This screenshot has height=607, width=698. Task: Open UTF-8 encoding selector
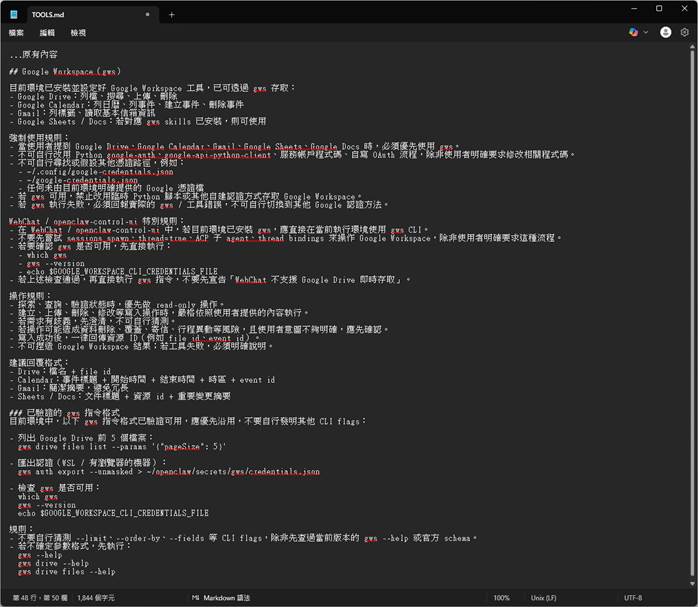[633, 597]
